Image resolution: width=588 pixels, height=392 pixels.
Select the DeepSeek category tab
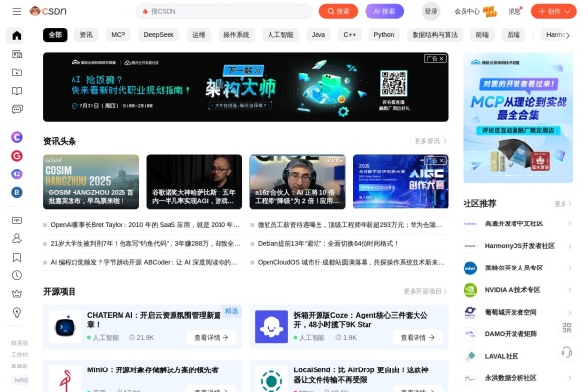coord(159,35)
